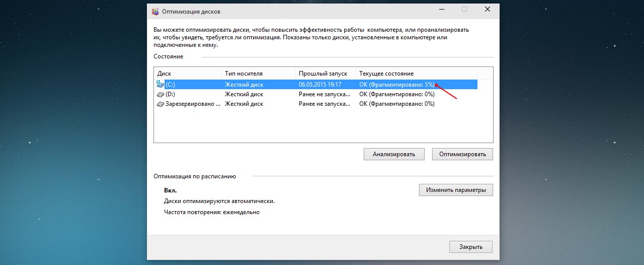
Task: Click the C: status showing Фрагментировано: 5%
Action: coord(396,85)
